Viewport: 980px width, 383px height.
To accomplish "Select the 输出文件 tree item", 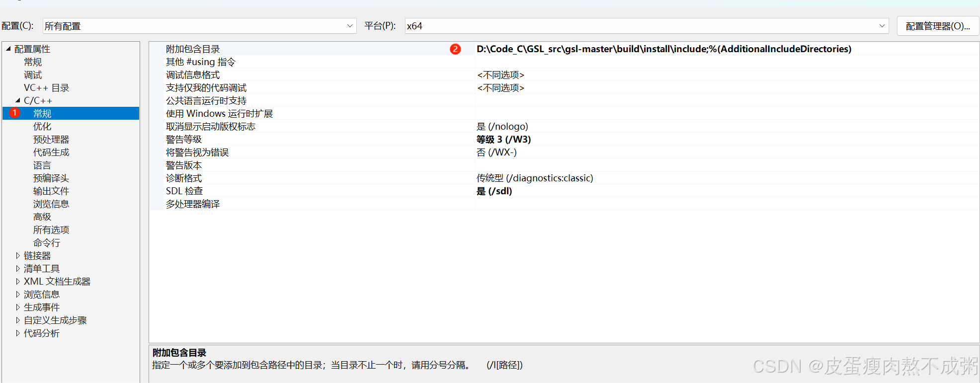I will click(x=51, y=191).
